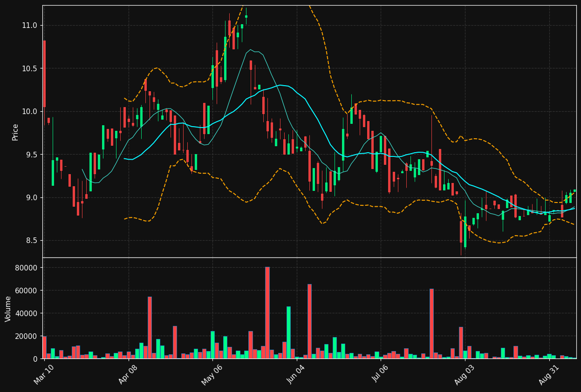
Task: Click the tallest green volume bar near 46000
Action: (x=288, y=332)
